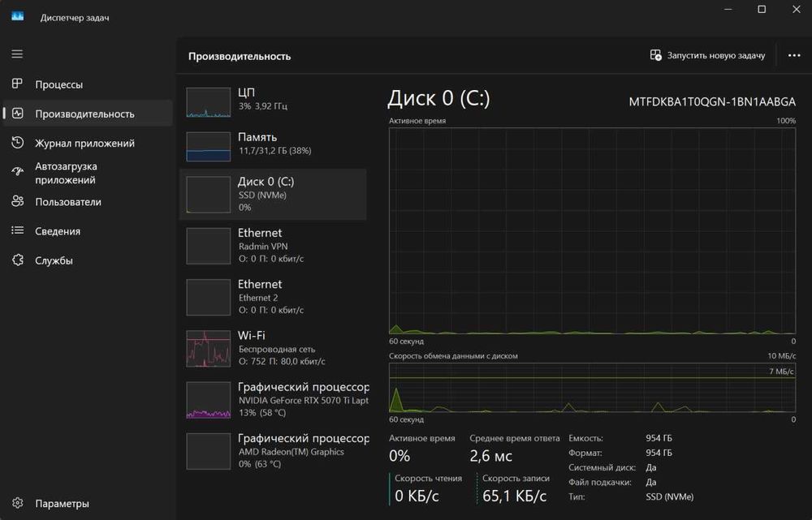Select the Память memory entry
Screen dimensions: 812x520
pos(273,147)
